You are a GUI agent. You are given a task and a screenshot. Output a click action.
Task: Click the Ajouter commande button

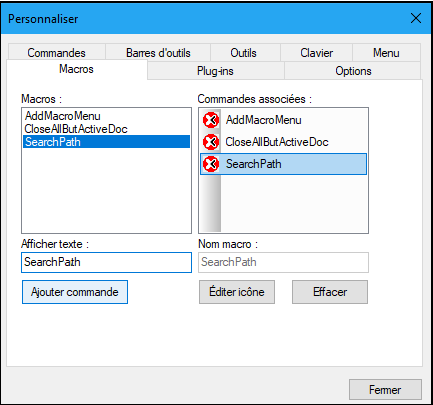[75, 292]
